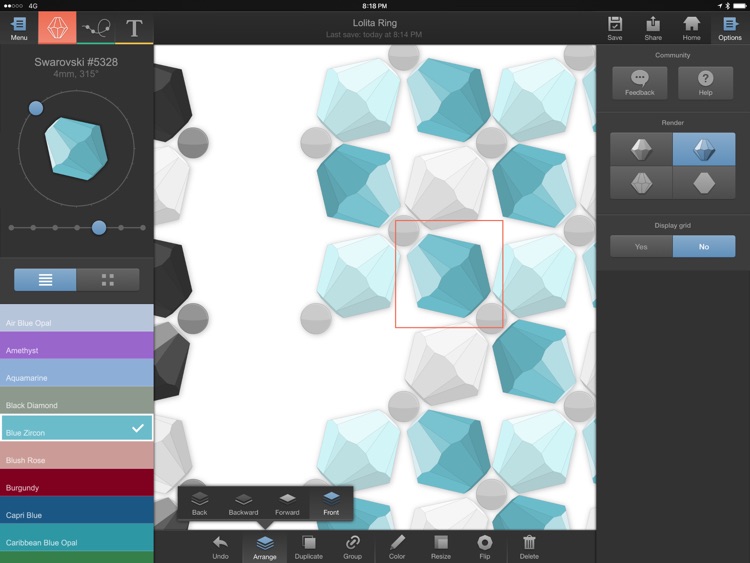Select the bead crystal tool icon
750x563 pixels.
pos(57,28)
